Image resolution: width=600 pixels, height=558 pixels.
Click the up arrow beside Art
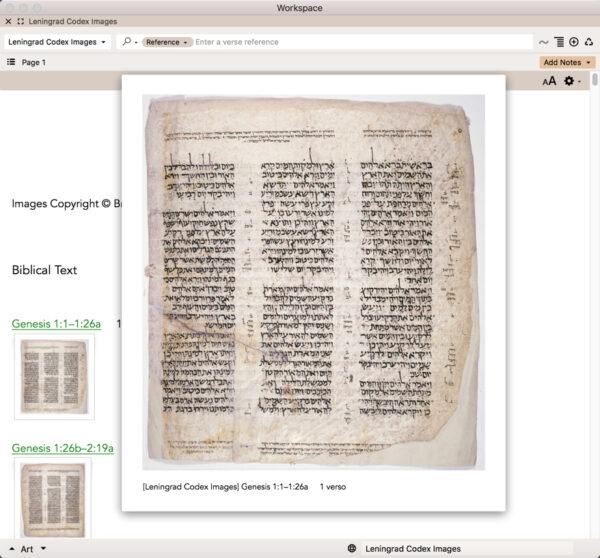(12, 549)
